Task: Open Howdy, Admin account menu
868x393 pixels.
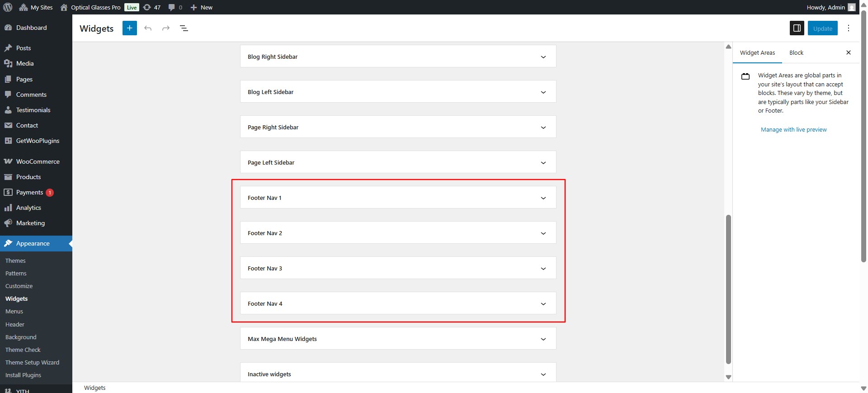Action: (x=831, y=7)
